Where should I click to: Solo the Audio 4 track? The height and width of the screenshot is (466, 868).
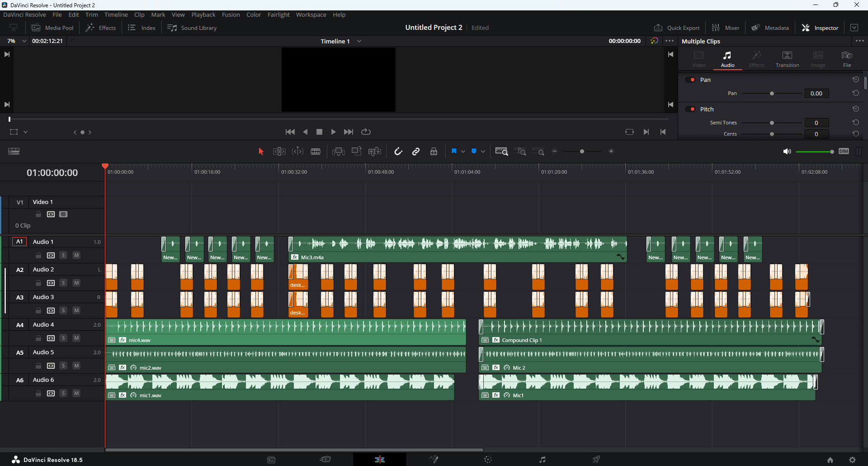pyautogui.click(x=63, y=338)
